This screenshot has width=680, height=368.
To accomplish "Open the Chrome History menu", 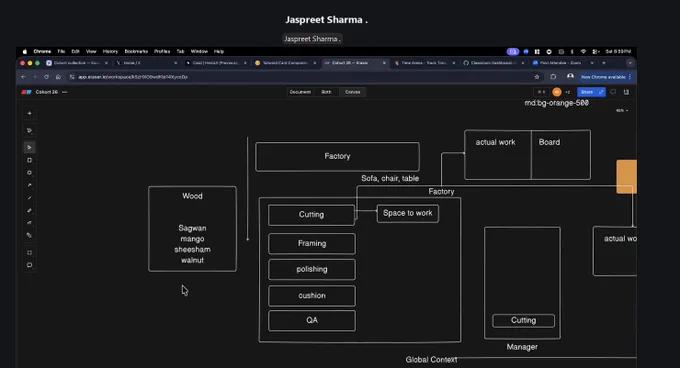I will coord(110,52).
